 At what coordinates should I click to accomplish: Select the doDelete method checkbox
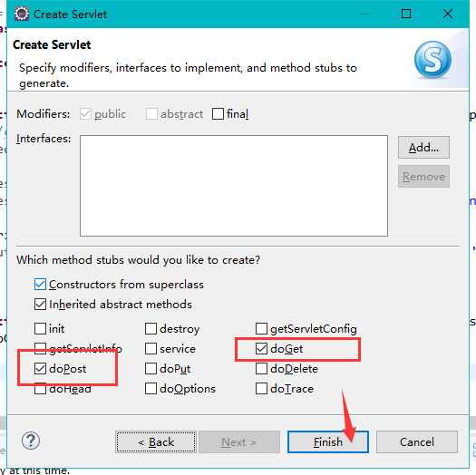[x=261, y=368]
